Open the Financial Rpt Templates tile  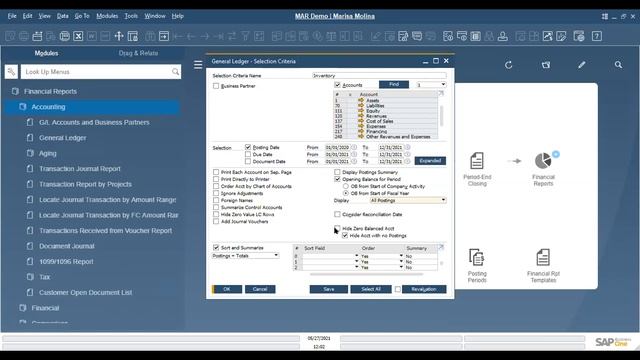(x=543, y=266)
